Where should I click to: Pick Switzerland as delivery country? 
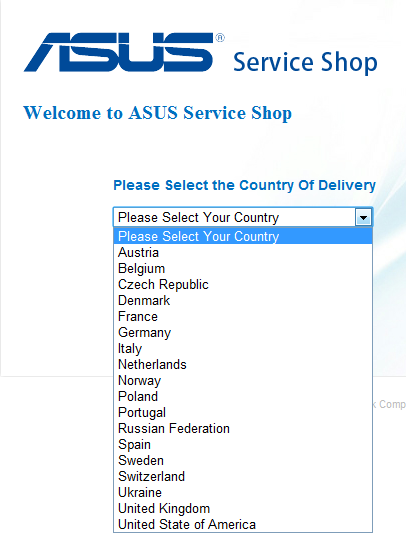[243, 477]
